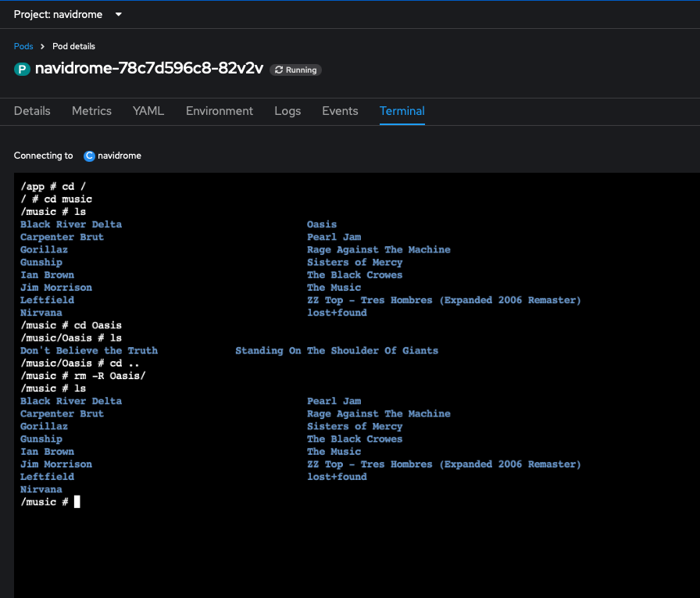Image resolution: width=700 pixels, height=598 pixels.
Task: Click "Leftfield" in the listing after rm
Action: point(48,477)
